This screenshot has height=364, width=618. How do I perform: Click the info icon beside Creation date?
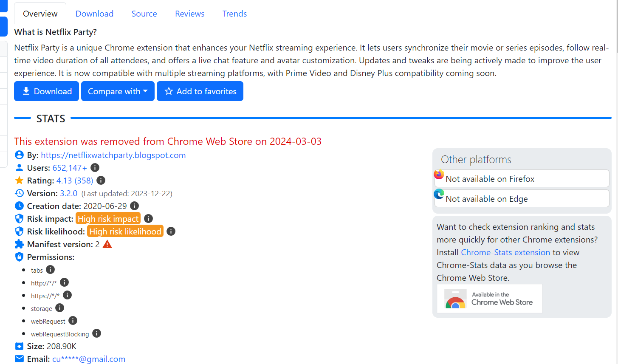(x=135, y=206)
